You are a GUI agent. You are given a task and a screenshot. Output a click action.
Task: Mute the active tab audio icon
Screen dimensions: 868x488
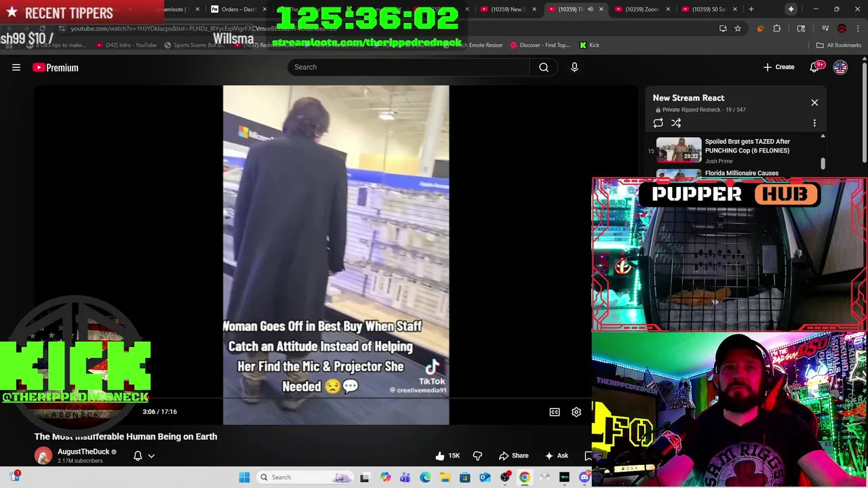point(590,9)
